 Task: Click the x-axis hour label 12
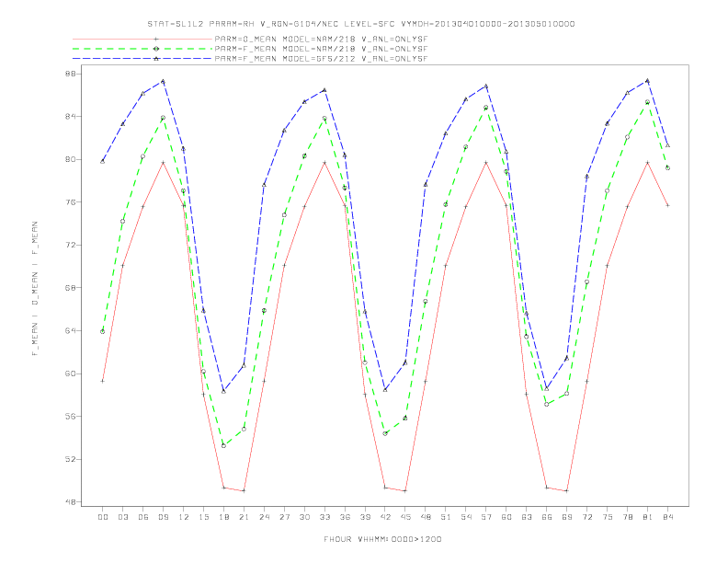pyautogui.click(x=184, y=517)
